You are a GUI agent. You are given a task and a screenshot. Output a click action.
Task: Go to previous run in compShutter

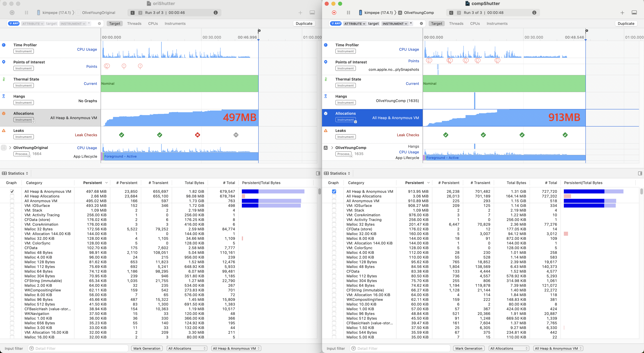[451, 13]
